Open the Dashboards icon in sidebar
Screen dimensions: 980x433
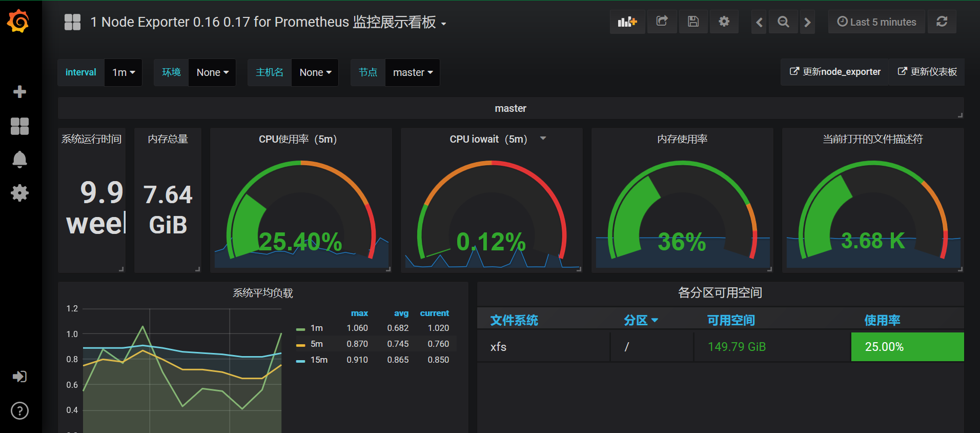[x=19, y=126]
